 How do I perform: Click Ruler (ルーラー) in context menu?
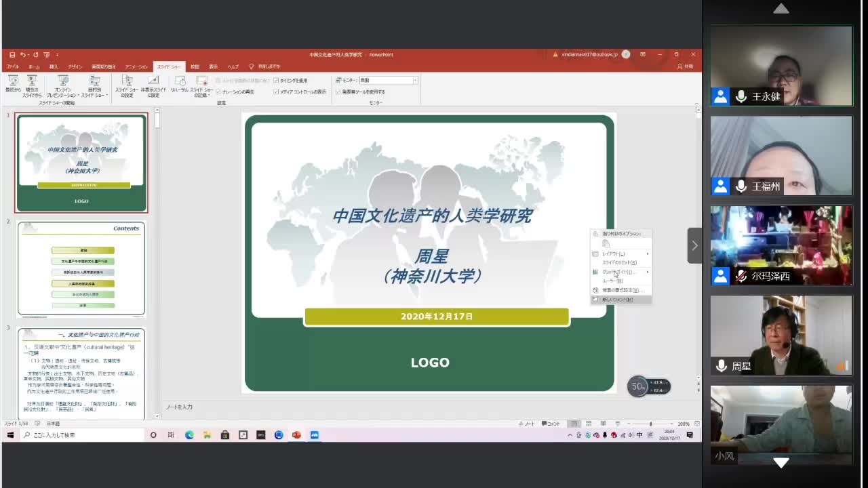point(621,281)
